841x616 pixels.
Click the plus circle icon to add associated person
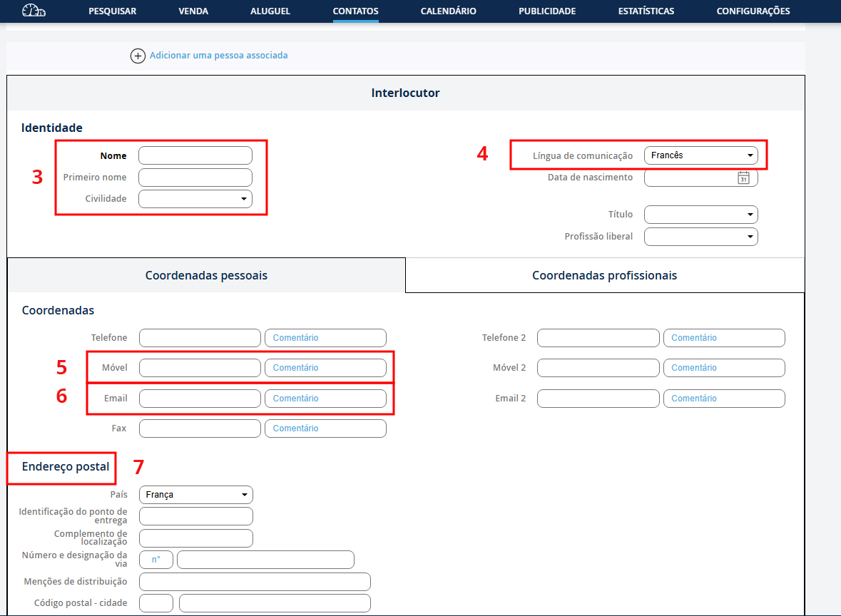pos(138,56)
